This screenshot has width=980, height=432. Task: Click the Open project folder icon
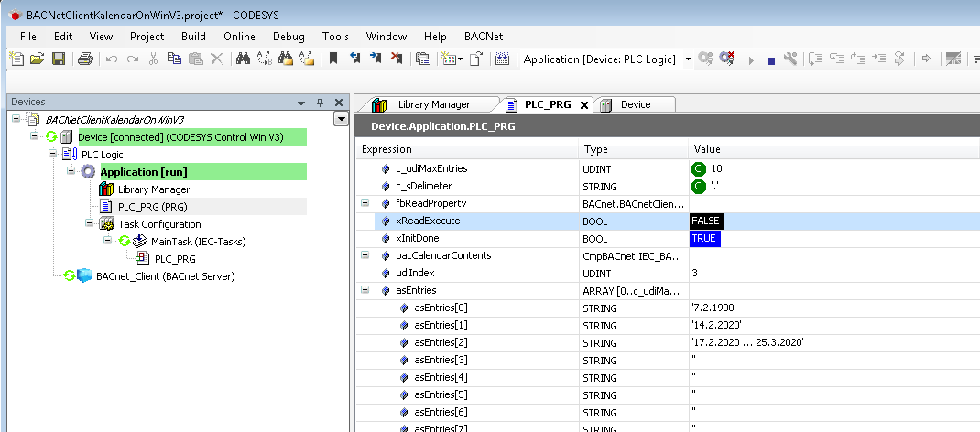pyautogui.click(x=38, y=59)
